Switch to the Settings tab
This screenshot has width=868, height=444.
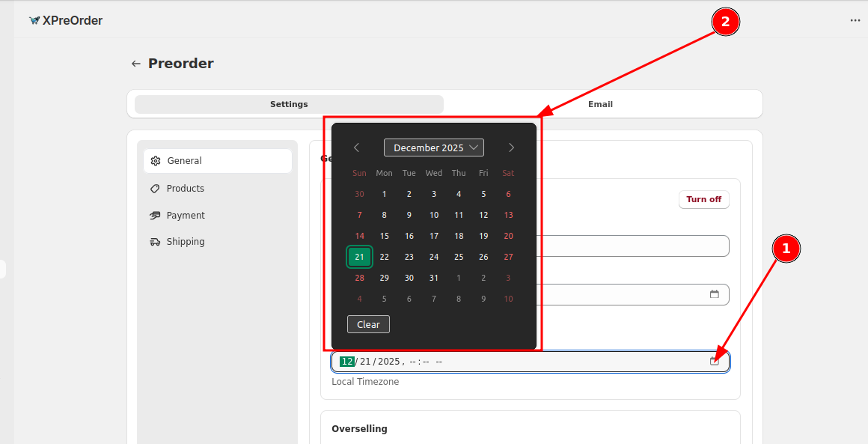click(289, 104)
